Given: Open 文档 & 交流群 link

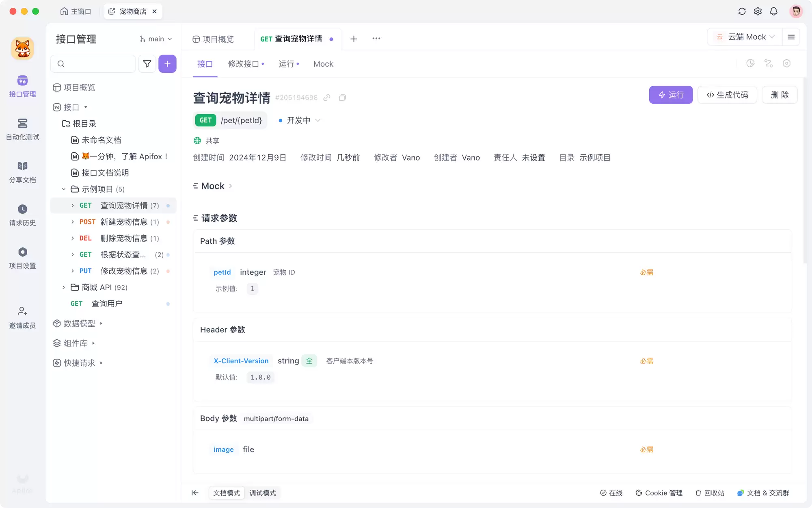Looking at the screenshot, I should (x=763, y=493).
